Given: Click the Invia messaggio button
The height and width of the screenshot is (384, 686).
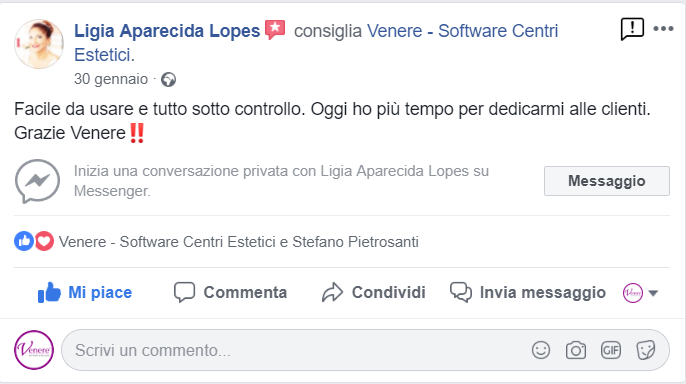Looking at the screenshot, I should point(528,292).
